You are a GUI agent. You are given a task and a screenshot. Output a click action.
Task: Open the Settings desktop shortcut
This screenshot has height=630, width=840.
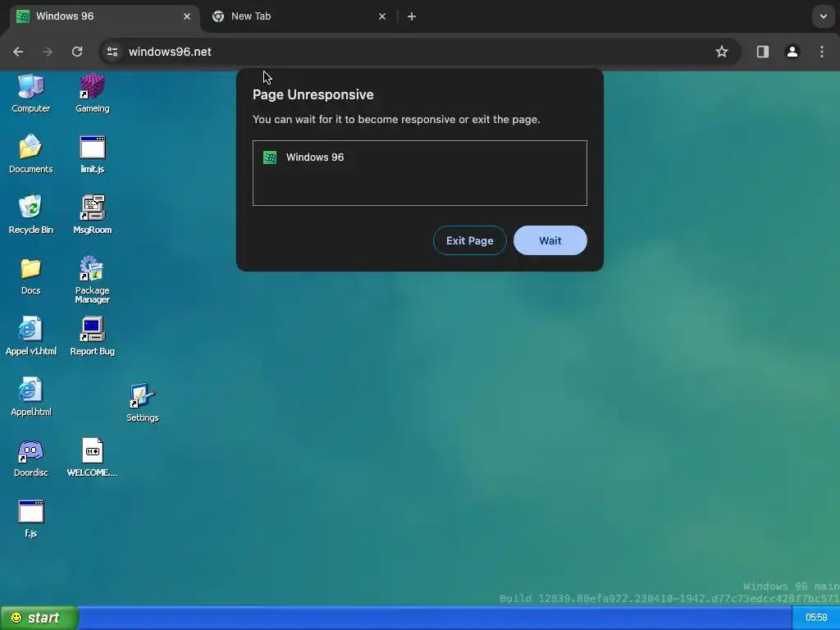tap(143, 403)
